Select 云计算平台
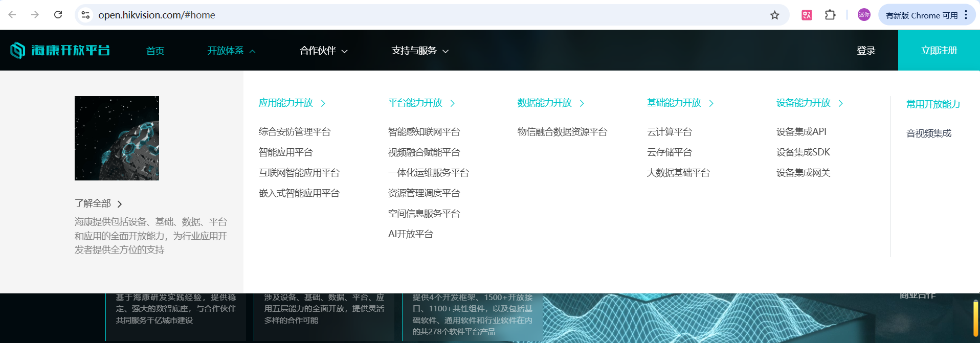Viewport: 980px width, 343px height. [x=669, y=132]
